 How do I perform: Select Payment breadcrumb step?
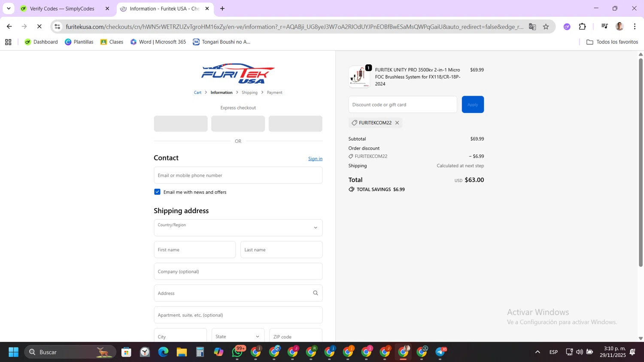pos(274,93)
